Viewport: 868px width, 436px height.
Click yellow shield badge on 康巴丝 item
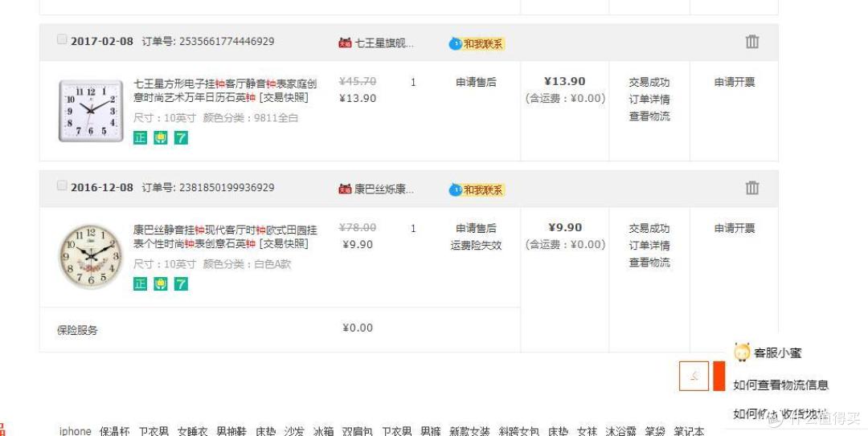[161, 283]
